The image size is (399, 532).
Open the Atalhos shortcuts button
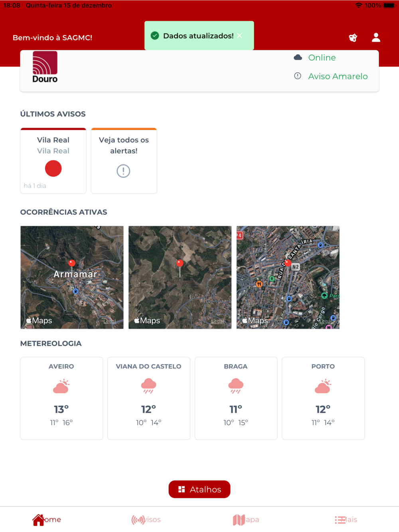(199, 489)
